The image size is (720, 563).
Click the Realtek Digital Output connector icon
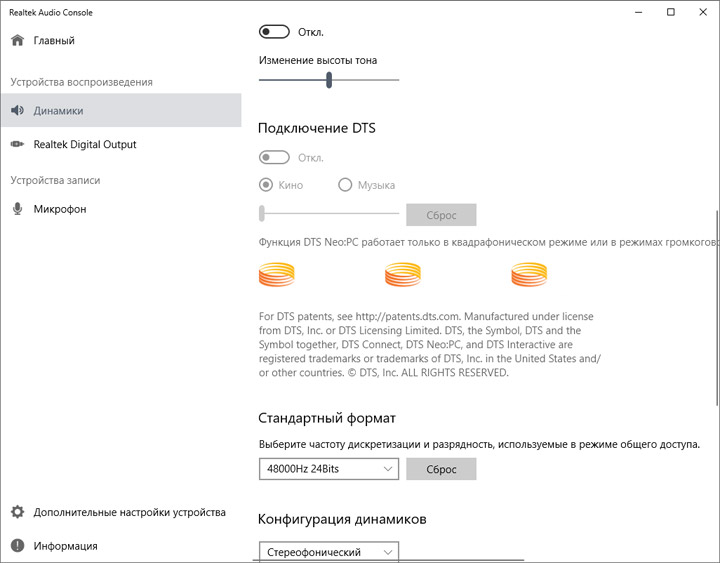17,144
